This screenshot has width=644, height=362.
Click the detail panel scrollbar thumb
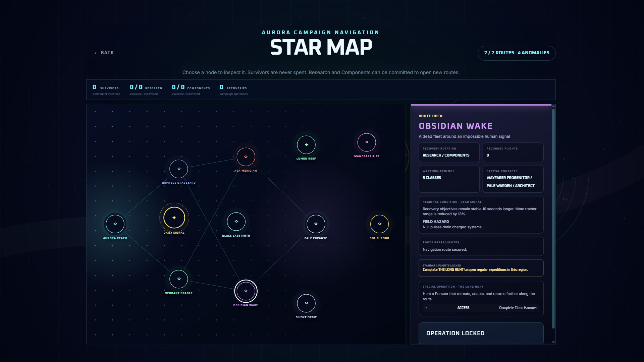[x=553, y=218]
